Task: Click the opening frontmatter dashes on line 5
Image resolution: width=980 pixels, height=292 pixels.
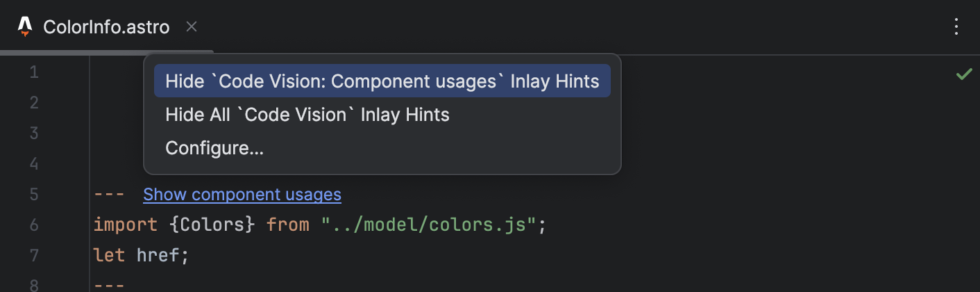Action: [110, 195]
